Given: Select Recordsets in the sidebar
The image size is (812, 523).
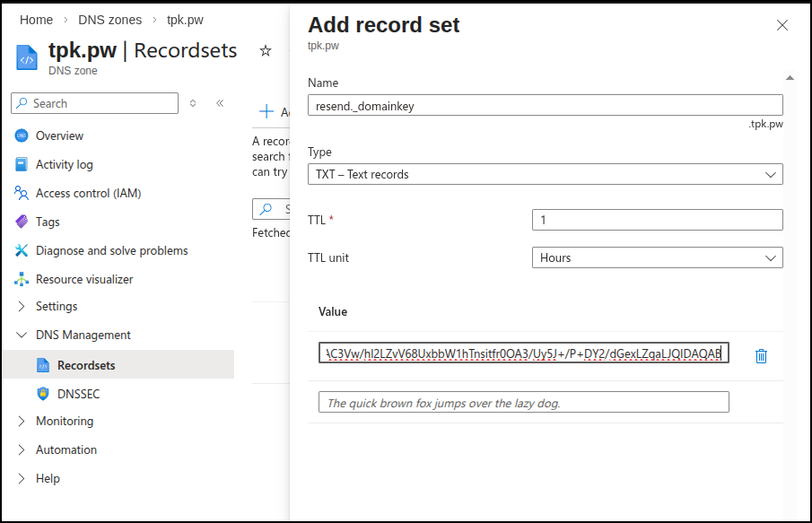Looking at the screenshot, I should (86, 365).
